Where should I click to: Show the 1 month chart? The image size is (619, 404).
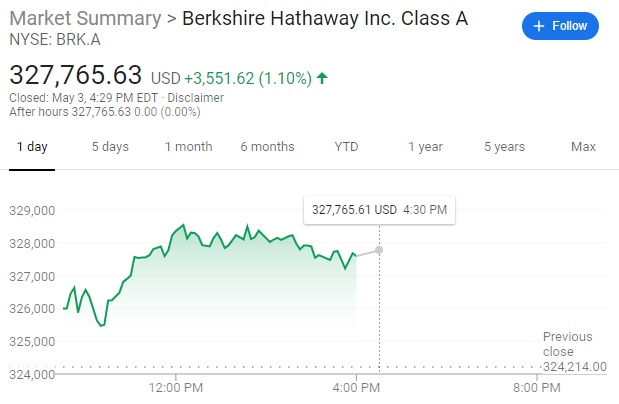pos(188,147)
